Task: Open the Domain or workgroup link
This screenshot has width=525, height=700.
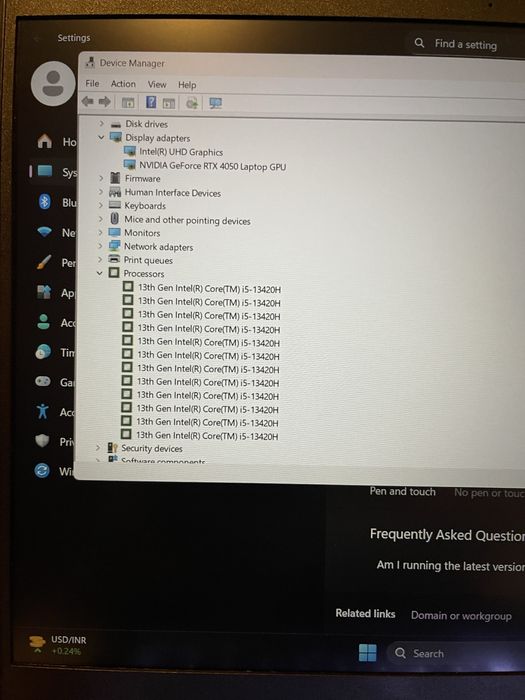Action: click(x=461, y=616)
